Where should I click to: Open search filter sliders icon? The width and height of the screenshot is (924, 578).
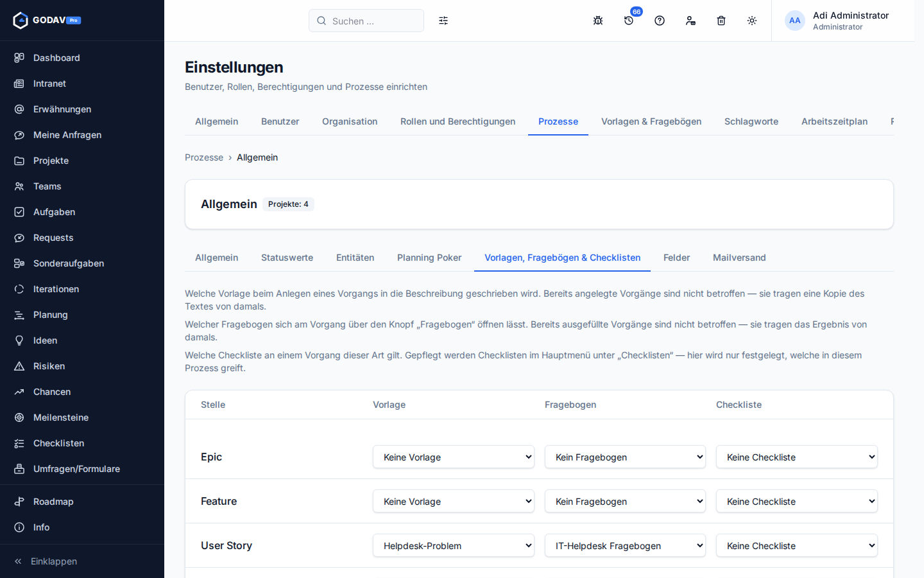(x=443, y=21)
